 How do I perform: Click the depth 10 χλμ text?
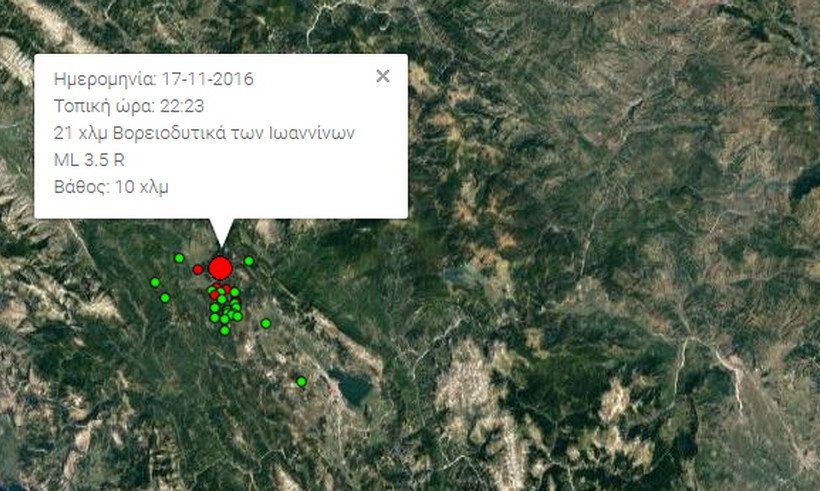click(x=141, y=187)
